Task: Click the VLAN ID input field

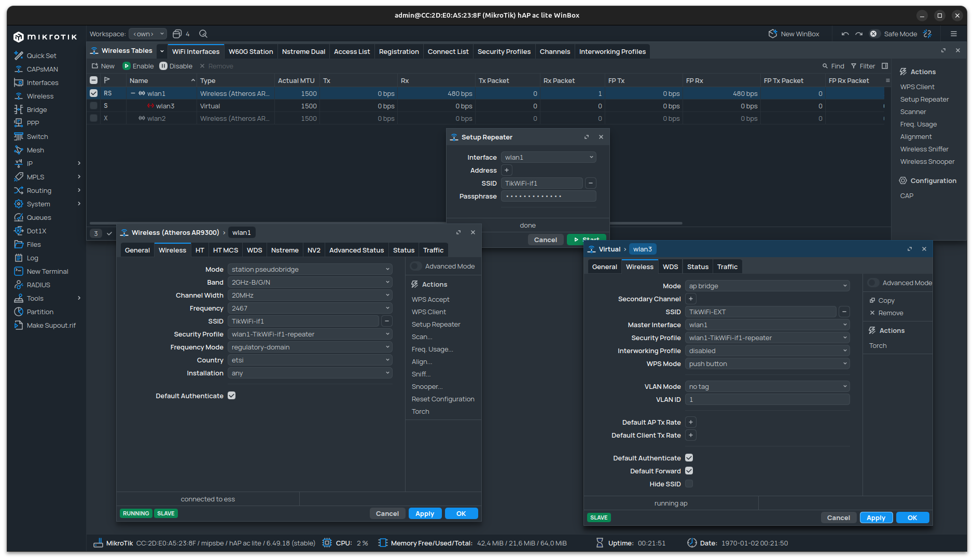Action: 767,399
